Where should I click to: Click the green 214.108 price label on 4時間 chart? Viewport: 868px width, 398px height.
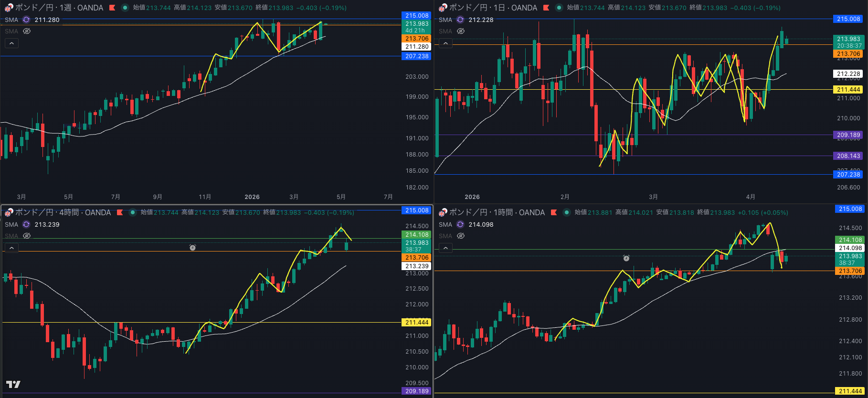[417, 235]
